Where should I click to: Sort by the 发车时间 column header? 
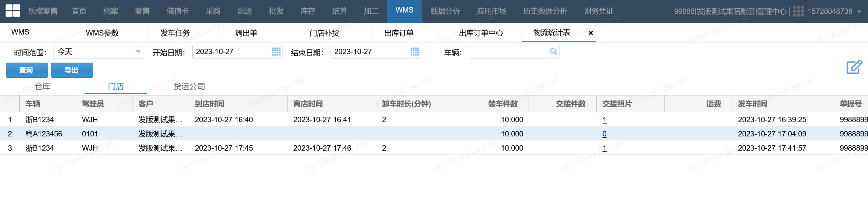click(x=783, y=104)
